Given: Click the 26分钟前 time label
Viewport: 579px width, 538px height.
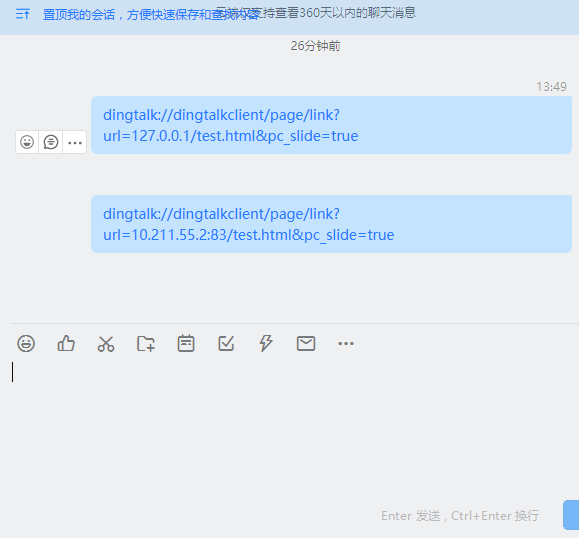Looking at the screenshot, I should 315,46.
